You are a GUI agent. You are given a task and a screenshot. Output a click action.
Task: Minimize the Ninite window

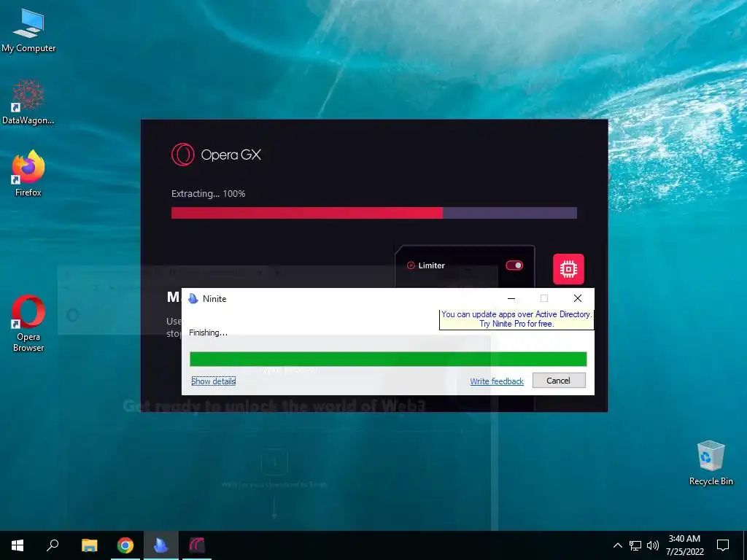tap(511, 298)
